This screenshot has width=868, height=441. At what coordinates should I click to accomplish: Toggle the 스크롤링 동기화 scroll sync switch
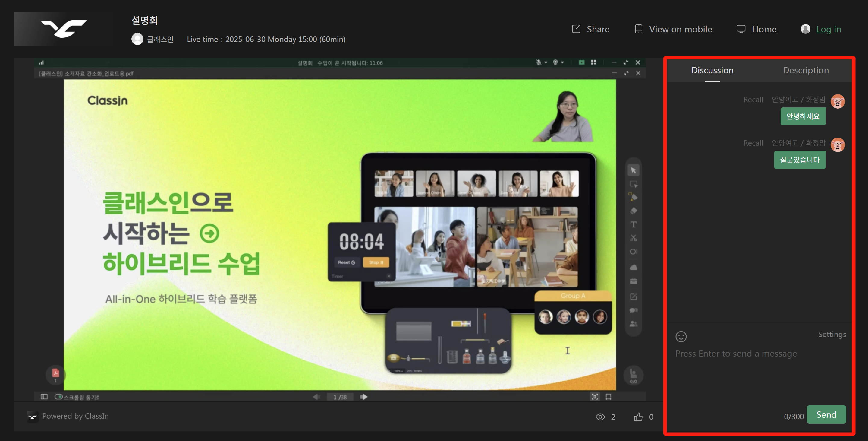[x=59, y=397]
